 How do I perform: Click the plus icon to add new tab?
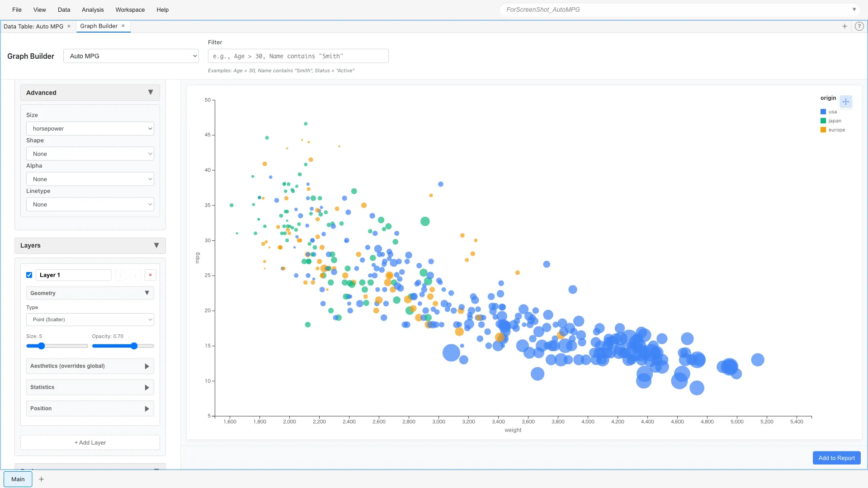click(x=845, y=26)
